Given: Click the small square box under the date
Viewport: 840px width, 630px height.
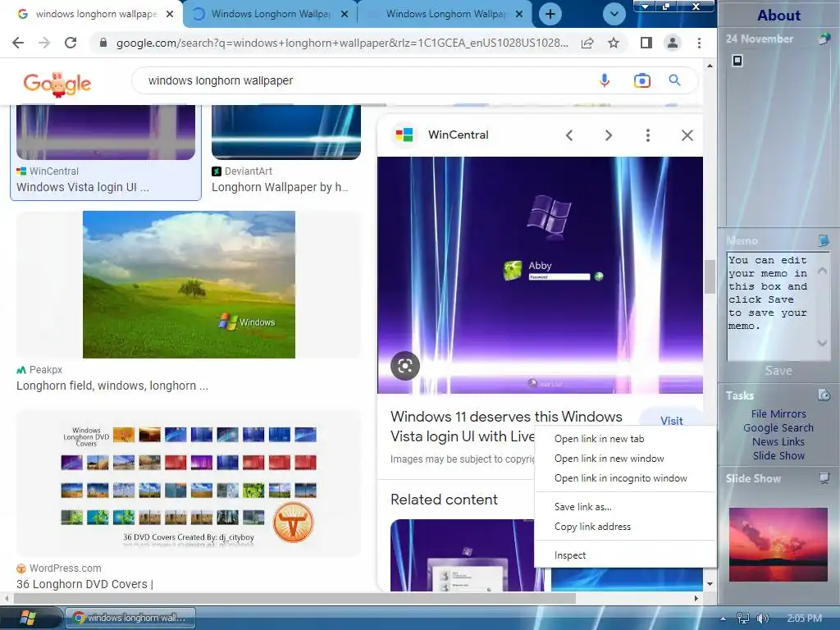Looking at the screenshot, I should click(737, 61).
